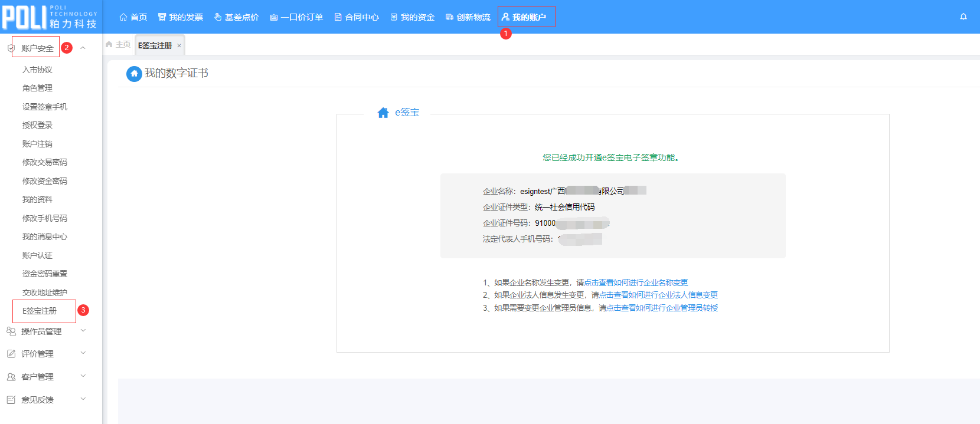Screen dimensions: 980x424
Task: Click the 您已经成功开通e签宝电子签章功能 message
Action: coord(611,157)
